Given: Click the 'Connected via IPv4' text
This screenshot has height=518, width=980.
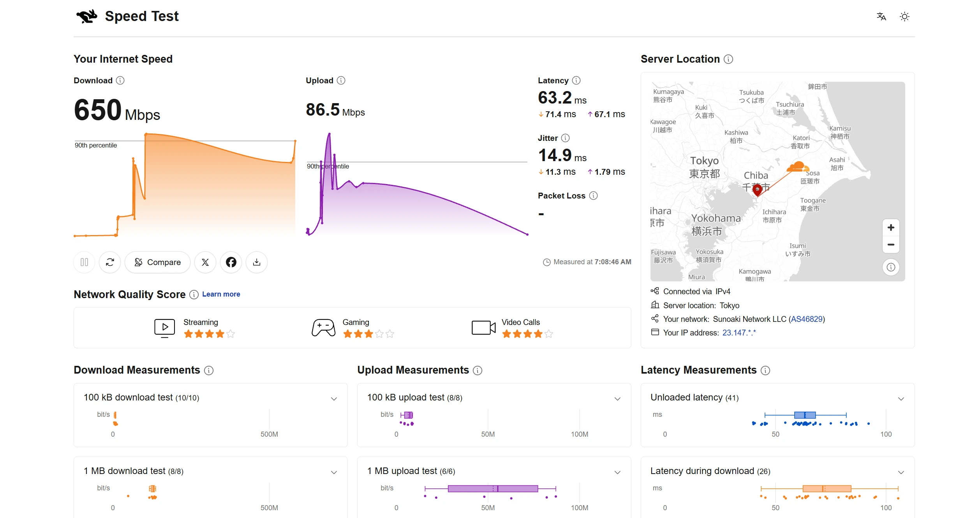Looking at the screenshot, I should tap(696, 291).
